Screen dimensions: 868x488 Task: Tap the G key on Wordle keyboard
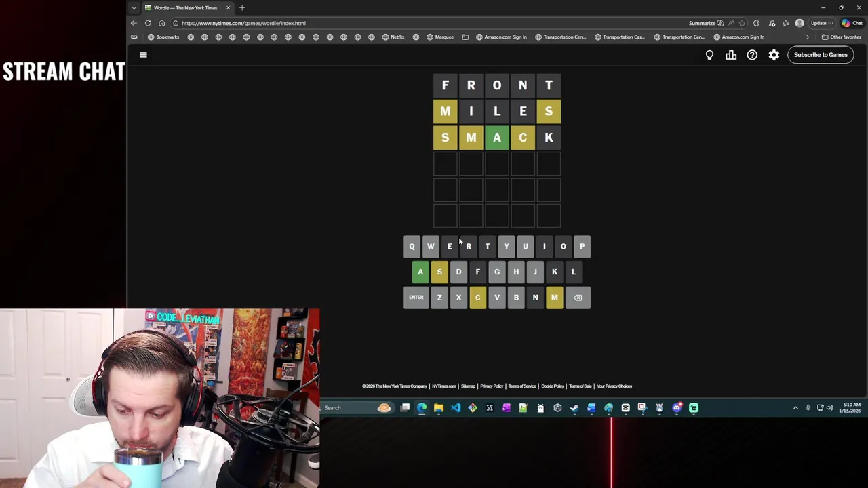click(x=497, y=272)
